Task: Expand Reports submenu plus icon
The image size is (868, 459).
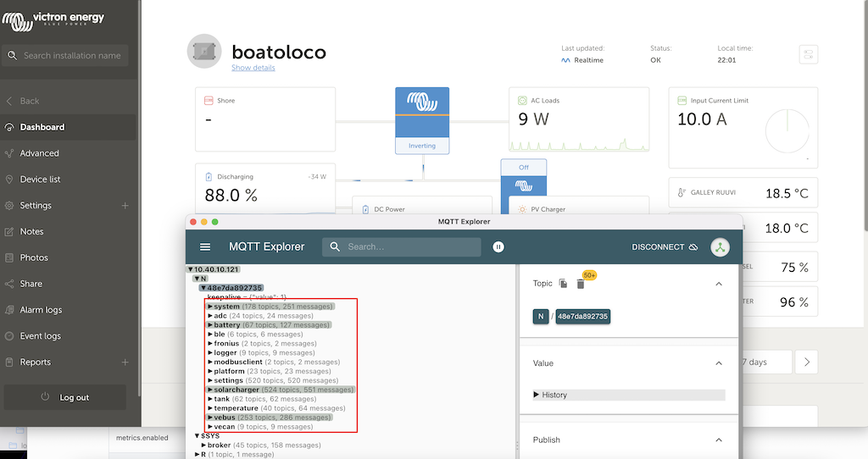Action: pos(125,362)
